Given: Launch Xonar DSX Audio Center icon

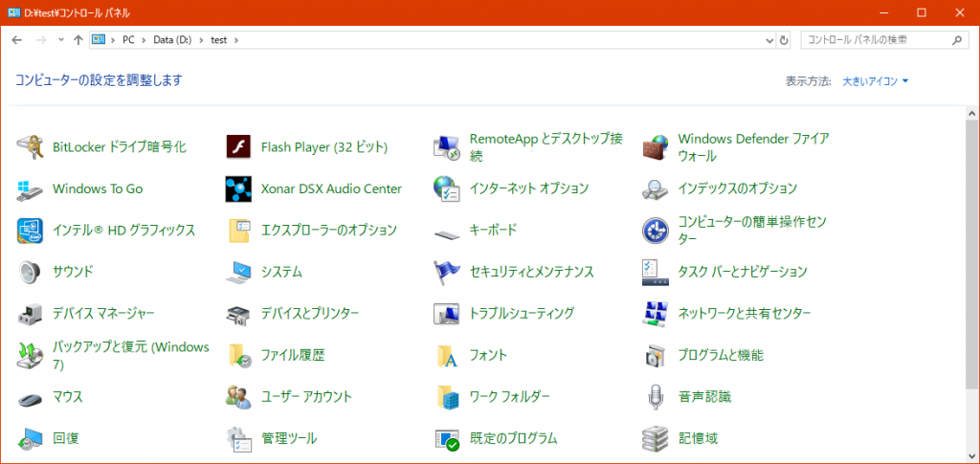Looking at the screenshot, I should 238,188.
